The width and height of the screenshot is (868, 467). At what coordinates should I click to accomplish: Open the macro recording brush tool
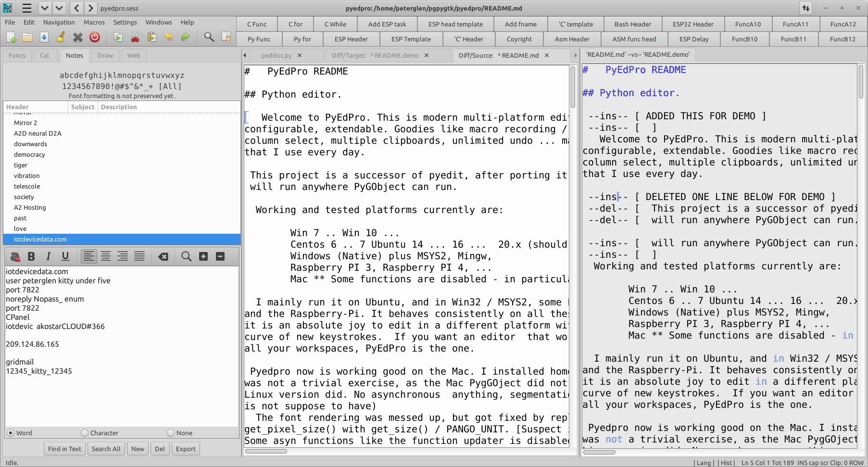[x=60, y=37]
